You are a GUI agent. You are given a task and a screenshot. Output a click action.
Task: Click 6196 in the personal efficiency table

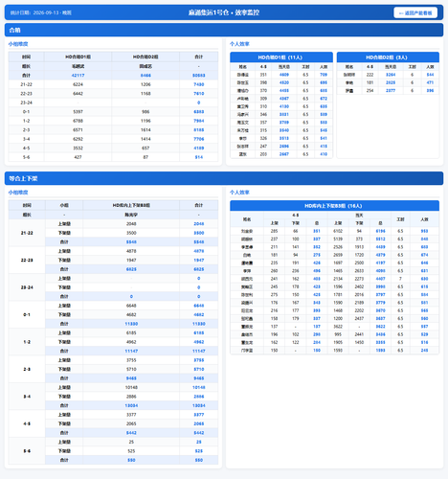click(380, 231)
